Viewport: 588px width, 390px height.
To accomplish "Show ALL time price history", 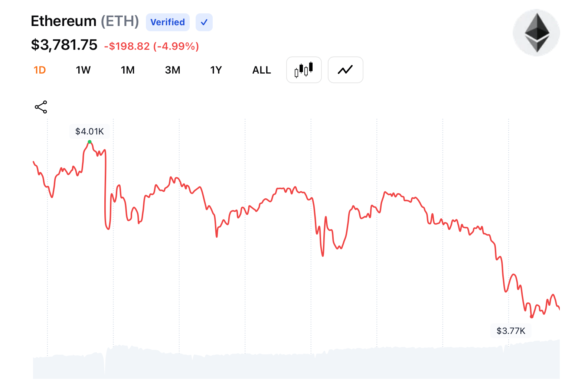I will (262, 70).
